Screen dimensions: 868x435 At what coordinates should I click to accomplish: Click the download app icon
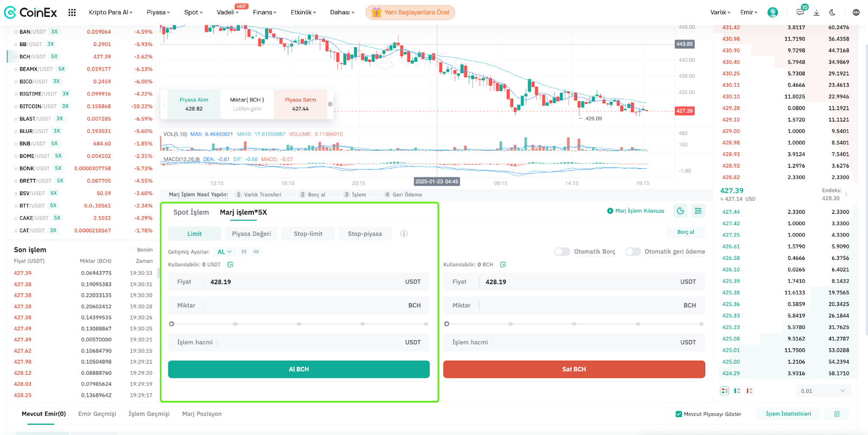point(816,12)
